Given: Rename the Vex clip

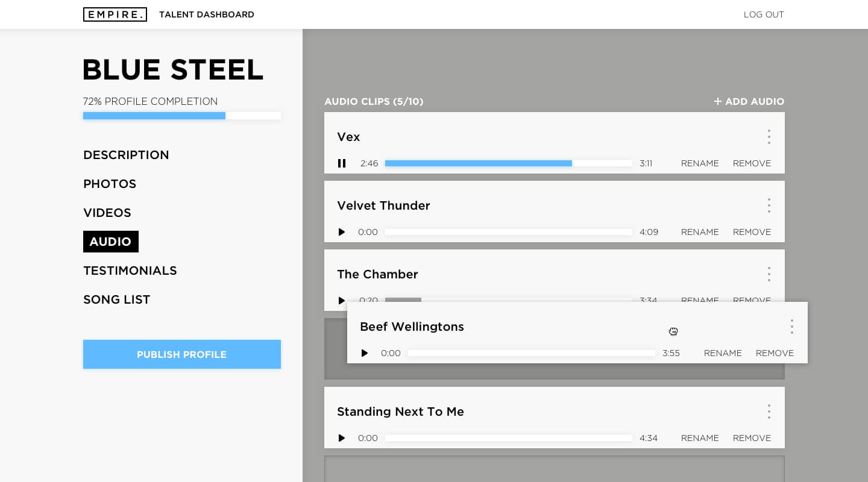Looking at the screenshot, I should 700,163.
